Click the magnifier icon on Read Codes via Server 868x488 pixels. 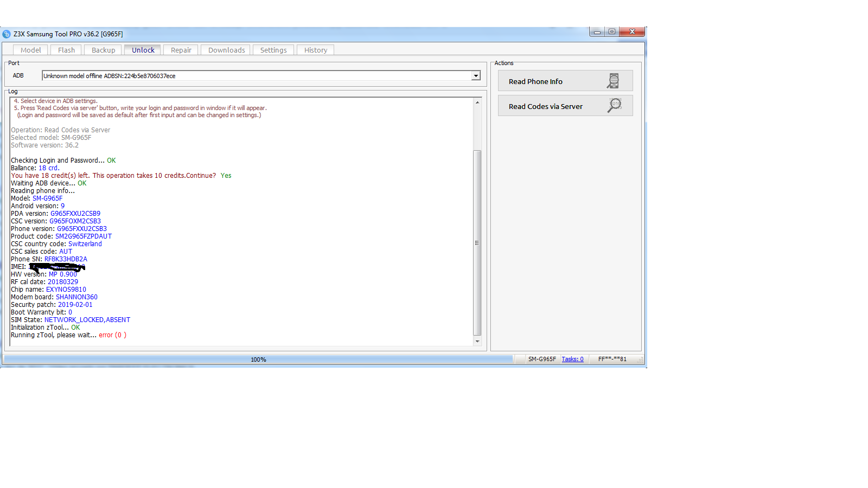[x=614, y=105]
